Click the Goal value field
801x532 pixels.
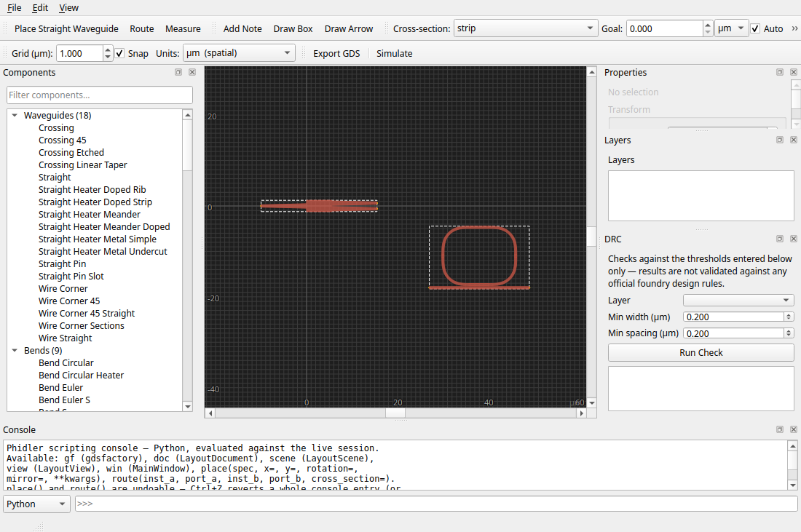pyautogui.click(x=665, y=28)
